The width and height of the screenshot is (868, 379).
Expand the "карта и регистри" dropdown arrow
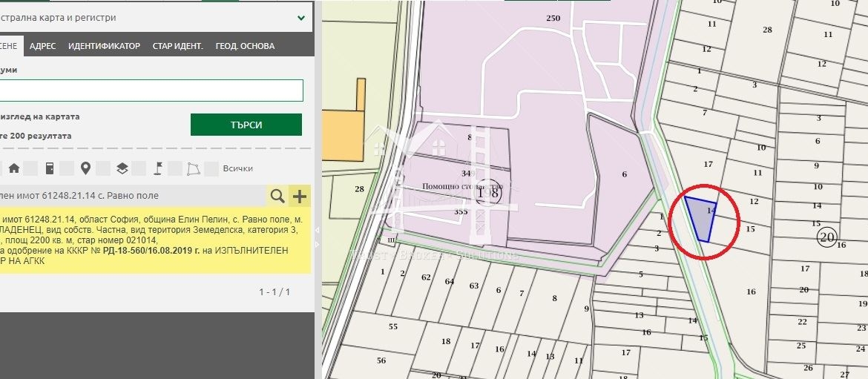tap(301, 17)
